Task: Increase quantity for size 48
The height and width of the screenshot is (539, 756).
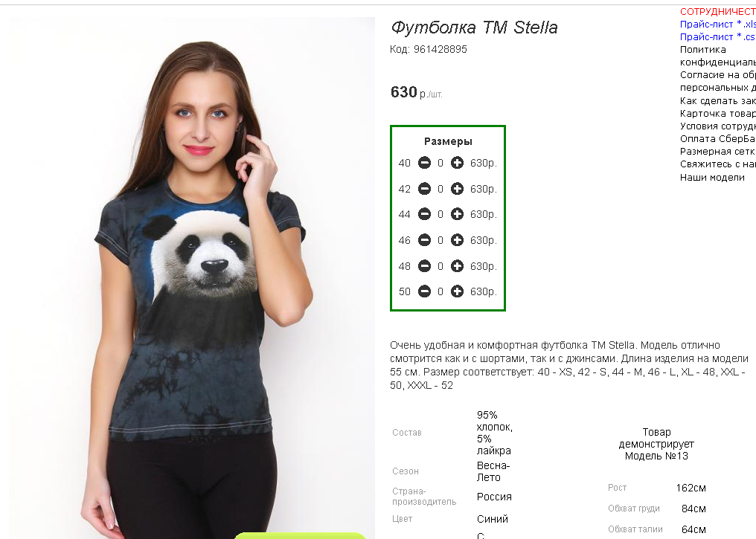Action: click(457, 266)
